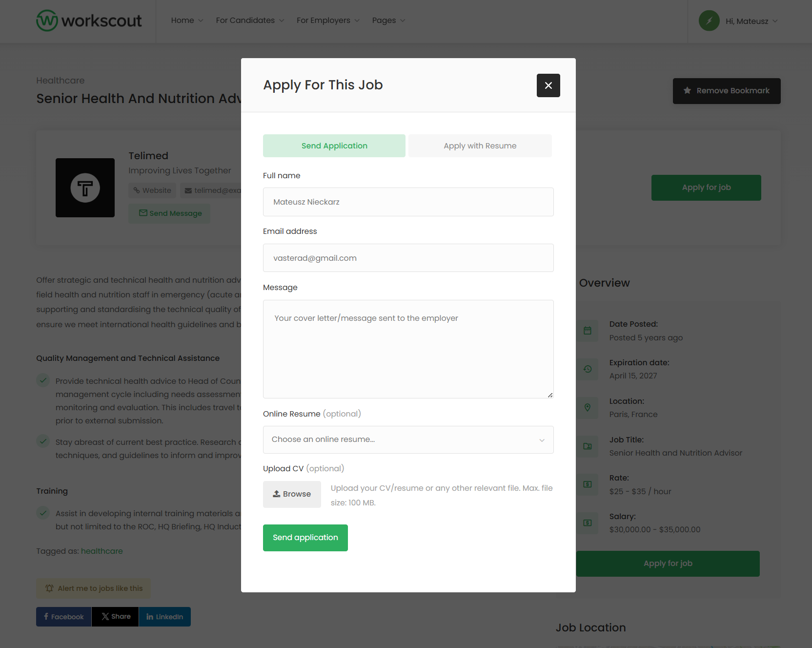Focus the Email address field
The height and width of the screenshot is (648, 812).
[408, 258]
